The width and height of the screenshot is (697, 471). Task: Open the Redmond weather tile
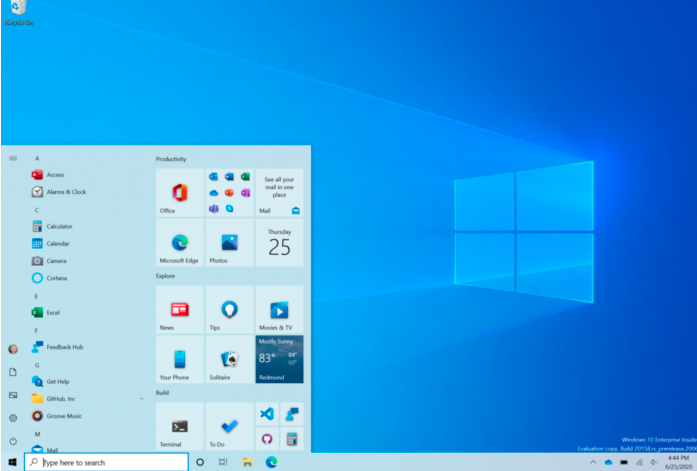point(280,359)
